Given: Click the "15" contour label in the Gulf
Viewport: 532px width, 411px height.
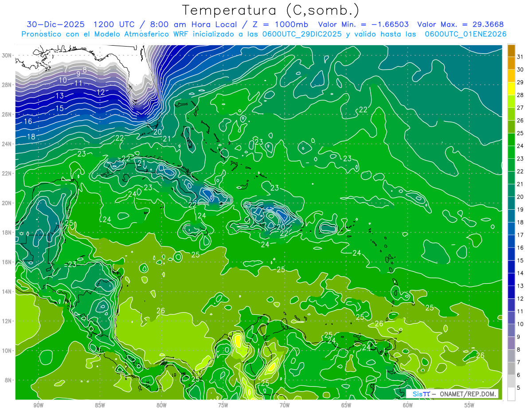Looking at the screenshot, I should 59,109.
